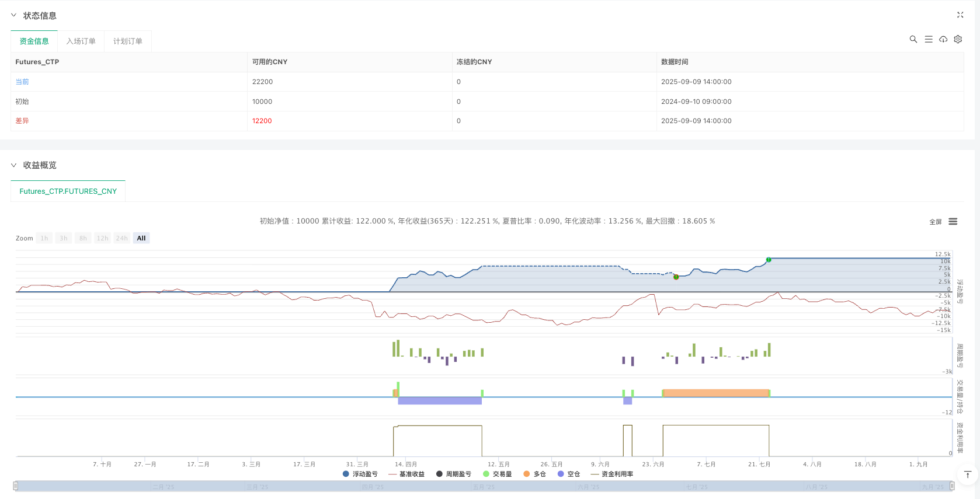Select the Futures_CTP.FUTURES_CNY tab
The height and width of the screenshot is (499, 980).
[68, 191]
